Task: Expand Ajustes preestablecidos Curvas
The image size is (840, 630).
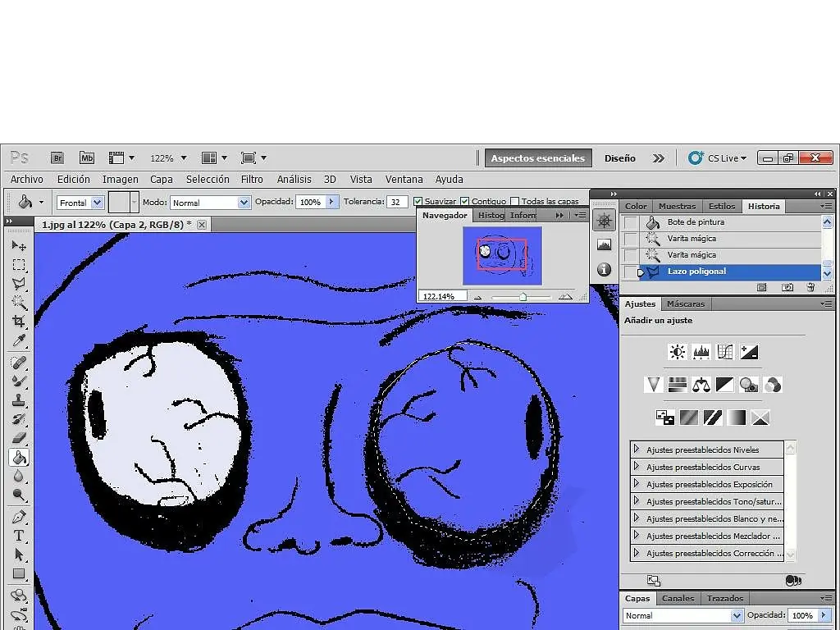Action: tap(637, 466)
